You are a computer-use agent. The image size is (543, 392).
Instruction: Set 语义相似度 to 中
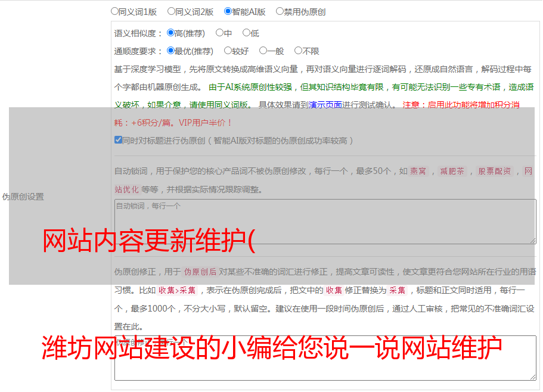pyautogui.click(x=219, y=33)
